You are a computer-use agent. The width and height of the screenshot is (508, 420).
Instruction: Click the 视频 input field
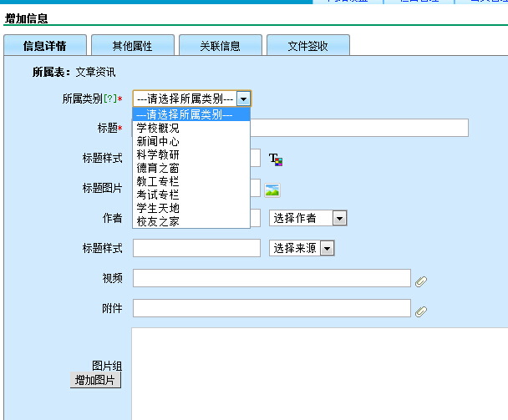point(272,278)
